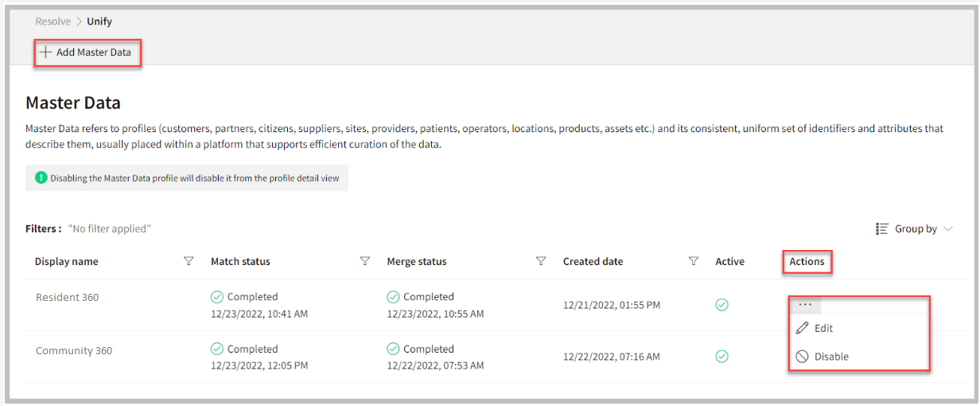The width and height of the screenshot is (980, 406).
Task: Select Edit from the actions menu
Action: [823, 328]
